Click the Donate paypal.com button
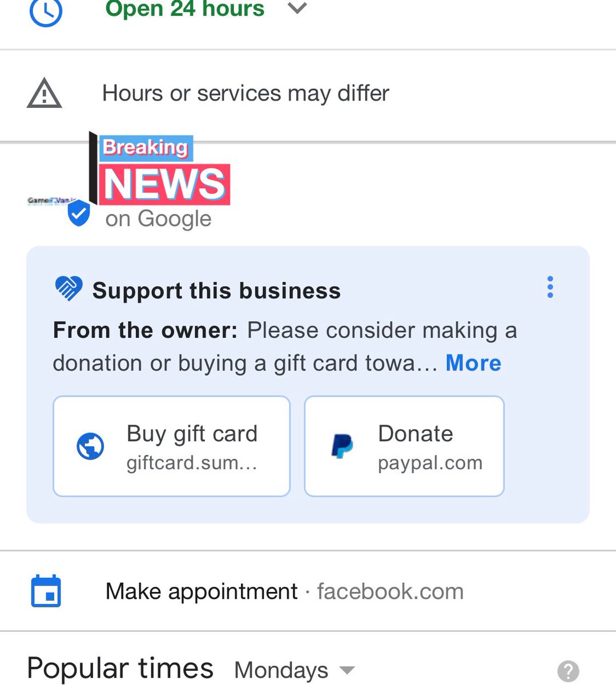Image resolution: width=616 pixels, height=685 pixels. (x=404, y=446)
